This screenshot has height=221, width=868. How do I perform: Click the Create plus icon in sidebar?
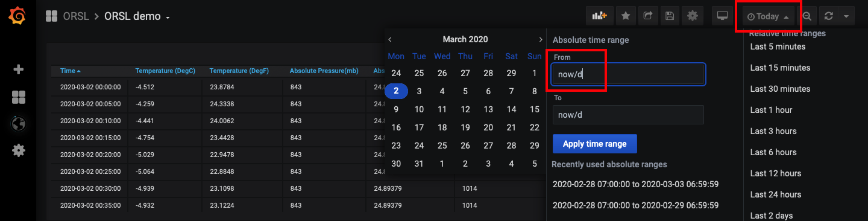point(18,69)
